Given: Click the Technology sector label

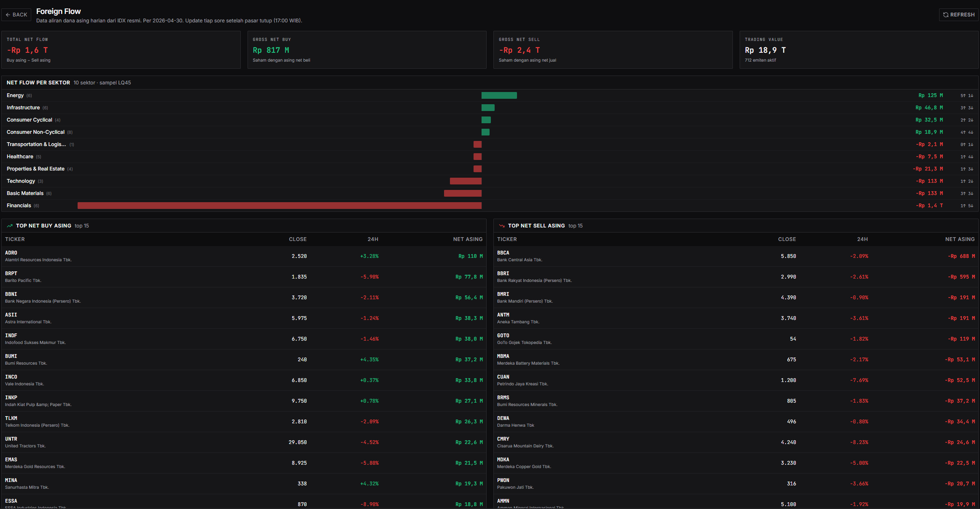Looking at the screenshot, I should point(21,181).
